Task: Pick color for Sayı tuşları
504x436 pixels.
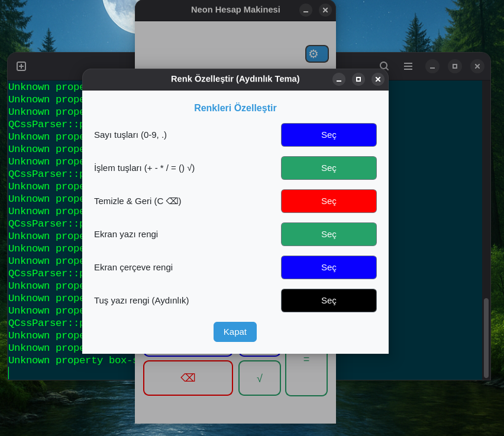Action: pos(328,135)
